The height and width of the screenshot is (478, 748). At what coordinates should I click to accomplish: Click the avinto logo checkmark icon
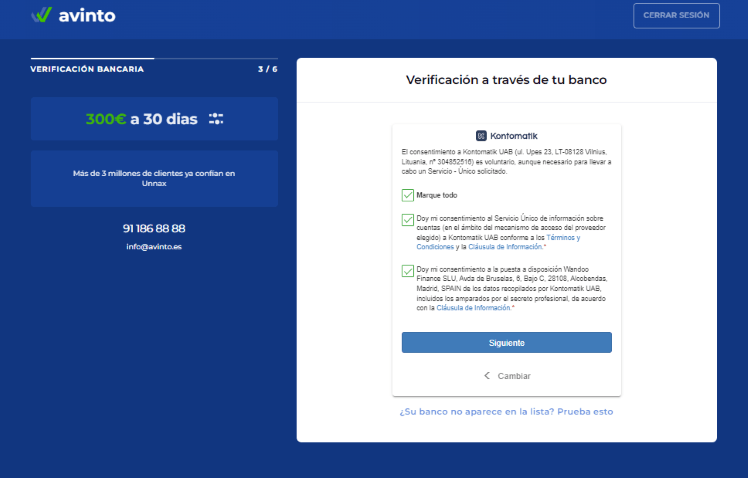tap(42, 15)
